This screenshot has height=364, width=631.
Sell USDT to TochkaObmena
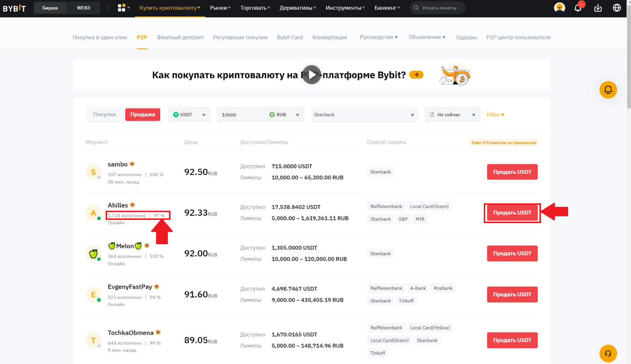pos(512,340)
